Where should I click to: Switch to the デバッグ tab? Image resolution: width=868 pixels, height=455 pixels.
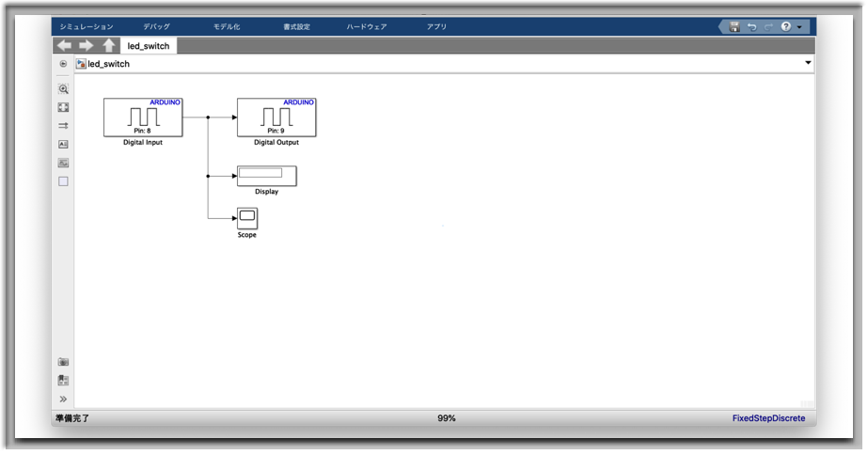pos(156,27)
